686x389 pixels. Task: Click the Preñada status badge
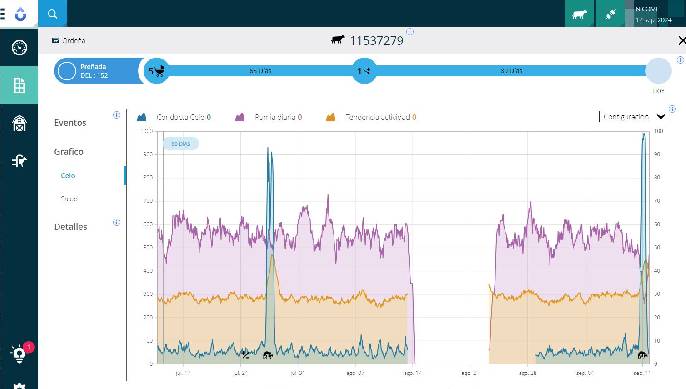[x=98, y=71]
